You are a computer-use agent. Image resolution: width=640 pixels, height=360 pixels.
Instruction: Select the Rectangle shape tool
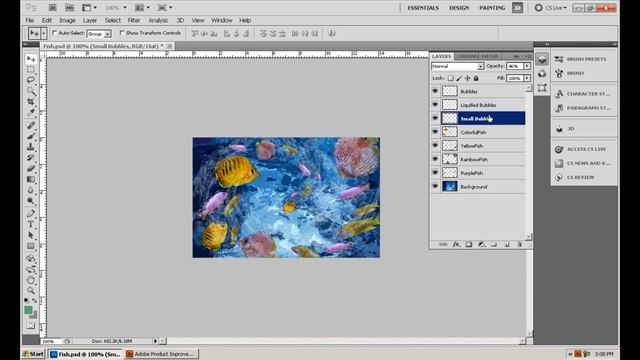click(31, 246)
